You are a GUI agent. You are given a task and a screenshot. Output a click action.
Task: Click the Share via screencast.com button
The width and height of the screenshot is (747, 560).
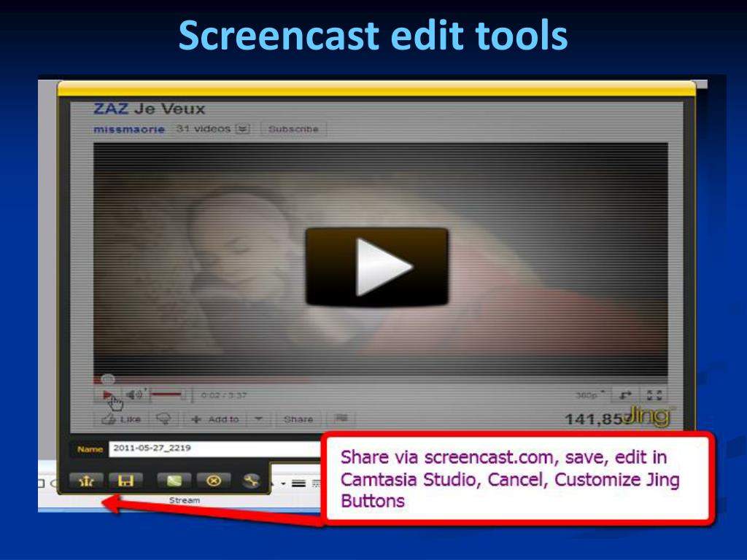tap(86, 481)
